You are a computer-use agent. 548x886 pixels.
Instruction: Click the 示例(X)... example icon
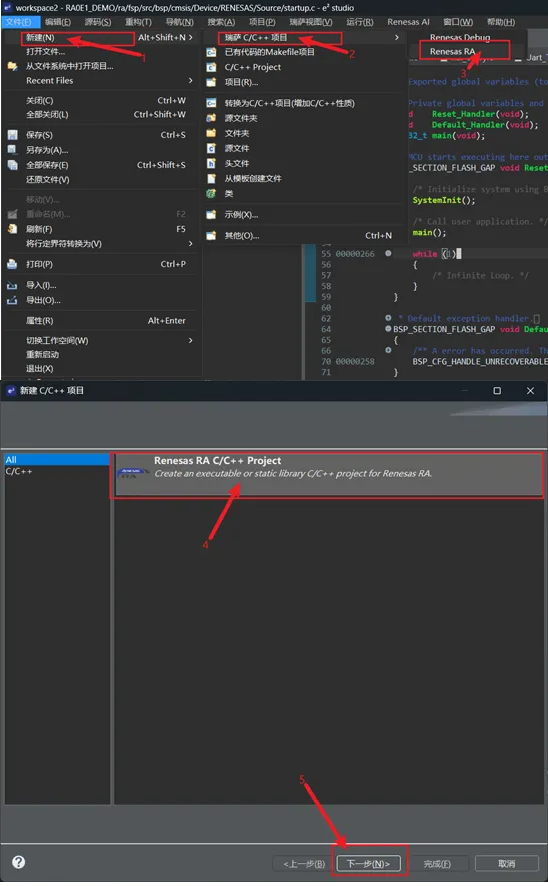coord(211,215)
